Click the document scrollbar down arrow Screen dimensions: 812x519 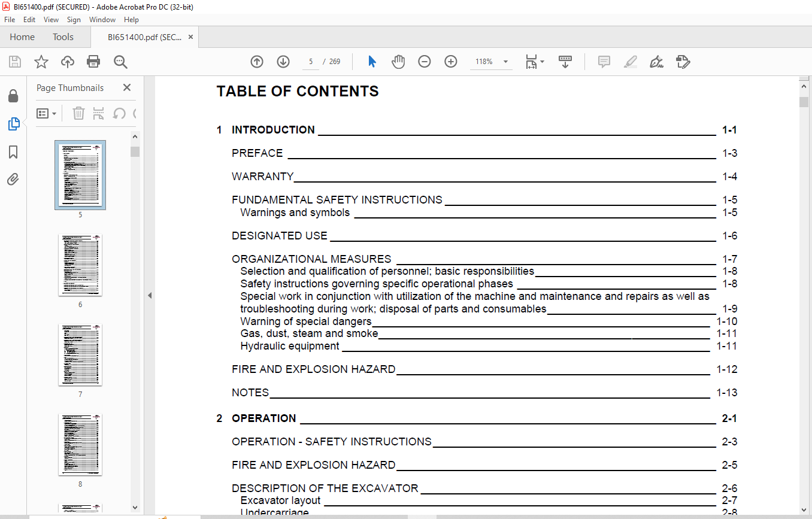(x=804, y=509)
